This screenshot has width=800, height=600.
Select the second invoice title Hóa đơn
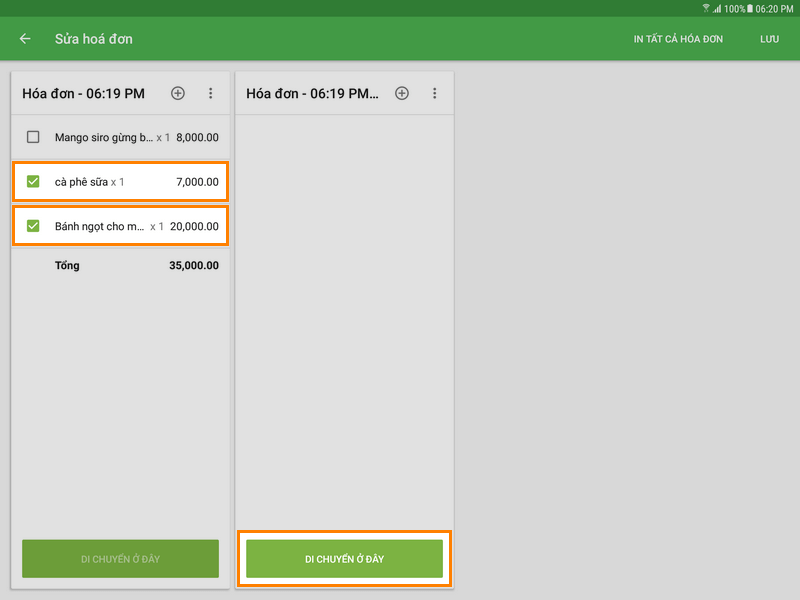312,93
